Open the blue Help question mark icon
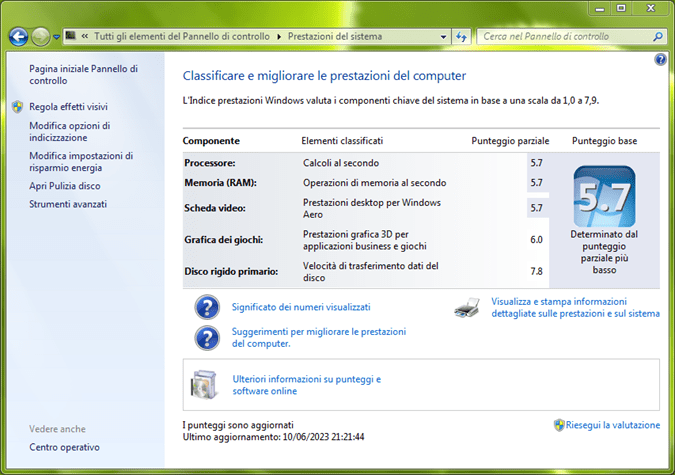This screenshot has height=475, width=675. pyautogui.click(x=660, y=59)
